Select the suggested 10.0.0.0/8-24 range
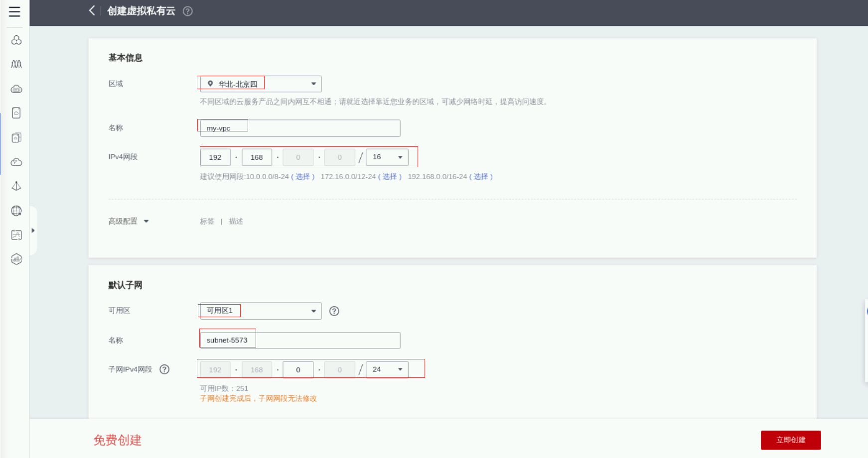The width and height of the screenshot is (868, 458). (x=302, y=177)
